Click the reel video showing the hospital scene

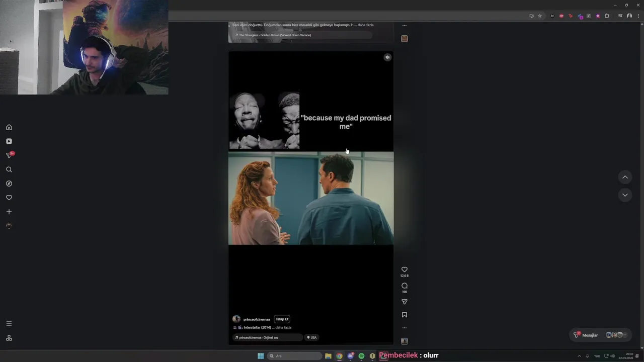[311, 198]
